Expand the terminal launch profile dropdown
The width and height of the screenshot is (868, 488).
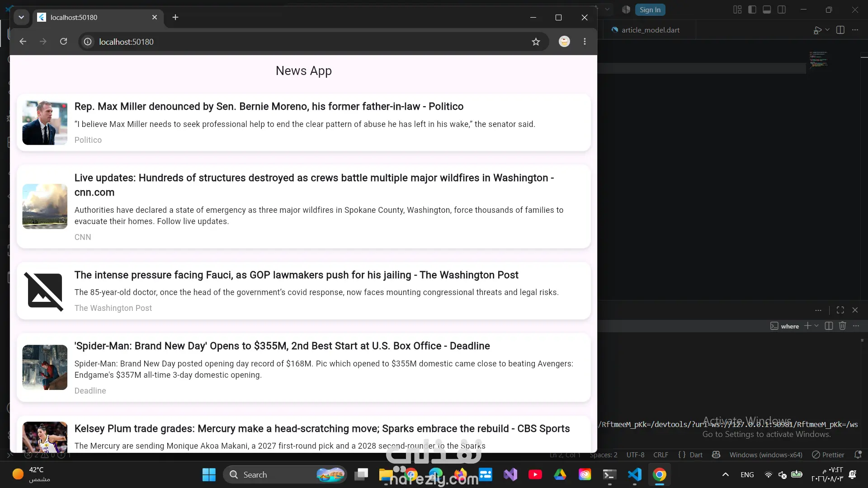(x=816, y=326)
